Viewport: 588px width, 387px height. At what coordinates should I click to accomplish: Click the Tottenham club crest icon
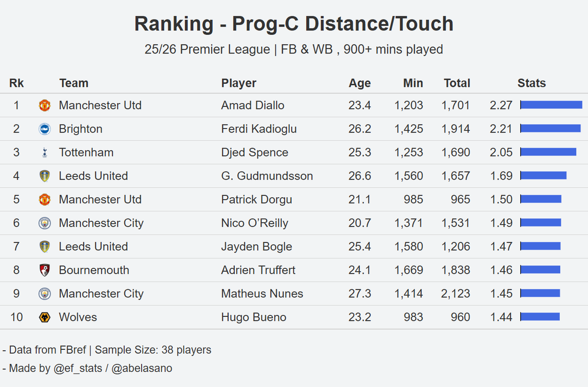click(45, 153)
